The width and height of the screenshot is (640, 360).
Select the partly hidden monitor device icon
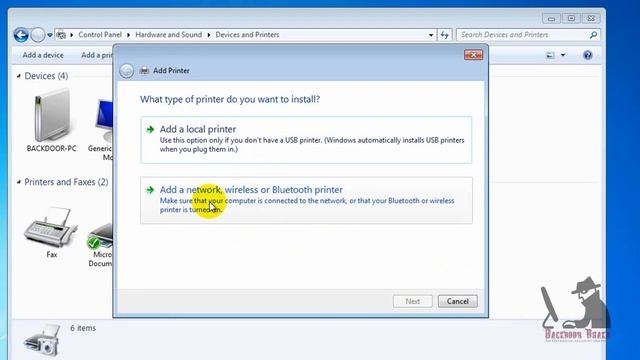104,120
